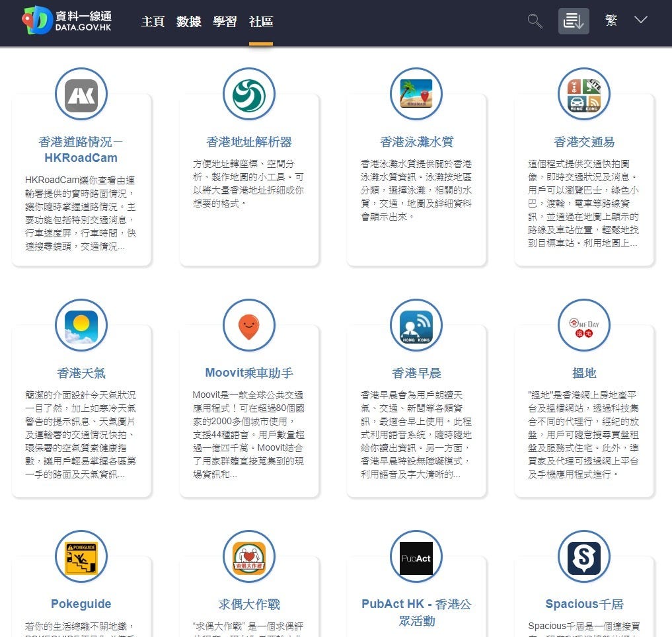Open 香港交通易 title link
672x637 pixels.
tap(584, 142)
